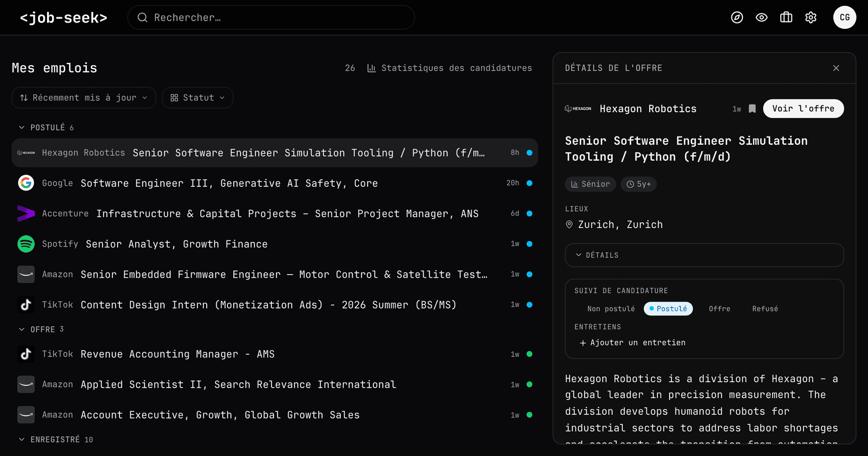
Task: Open the Statut filter dropdown
Action: (x=198, y=98)
